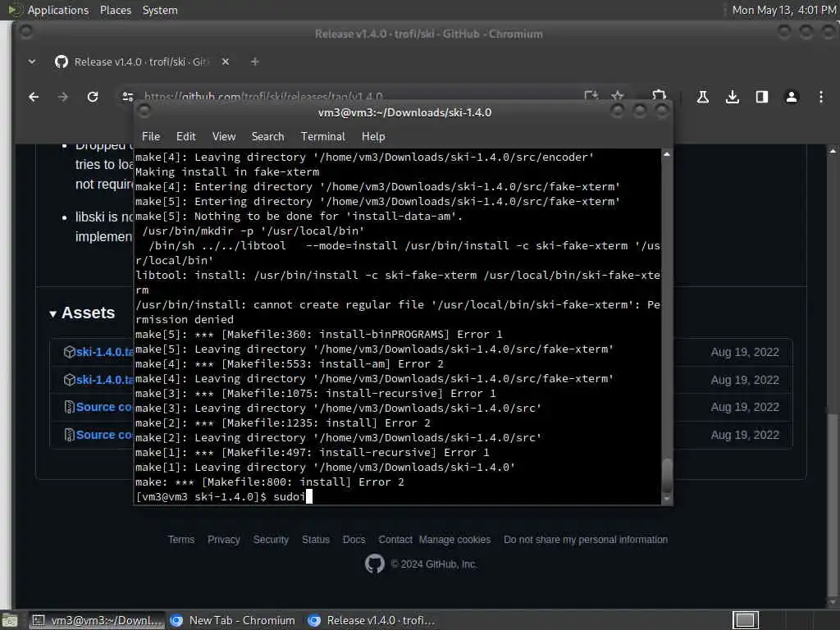The image size is (840, 630).
Task: Bookmark this page with the star icon
Action: (x=618, y=95)
